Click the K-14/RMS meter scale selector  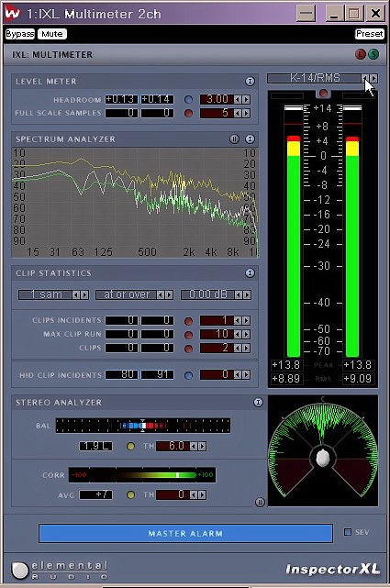(314, 78)
